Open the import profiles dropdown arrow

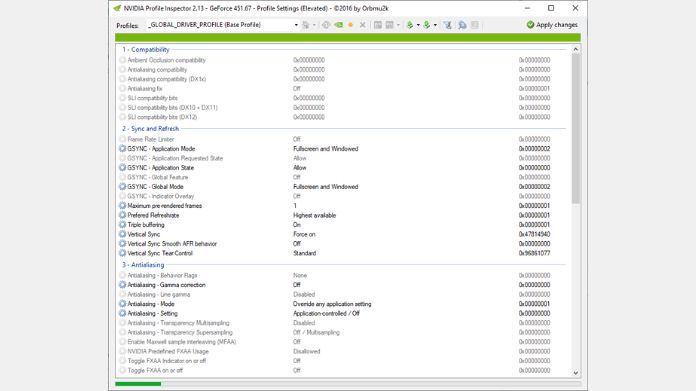click(x=435, y=25)
